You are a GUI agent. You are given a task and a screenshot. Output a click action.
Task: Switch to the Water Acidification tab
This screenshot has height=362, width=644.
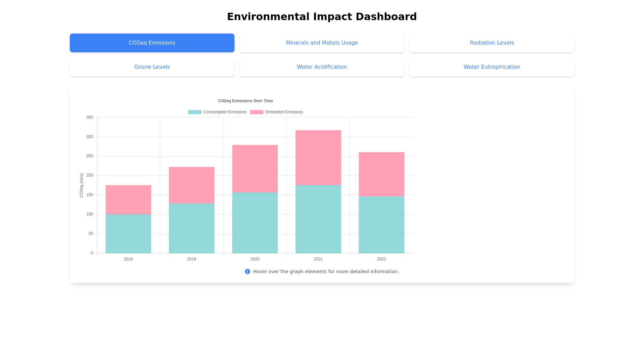322,67
